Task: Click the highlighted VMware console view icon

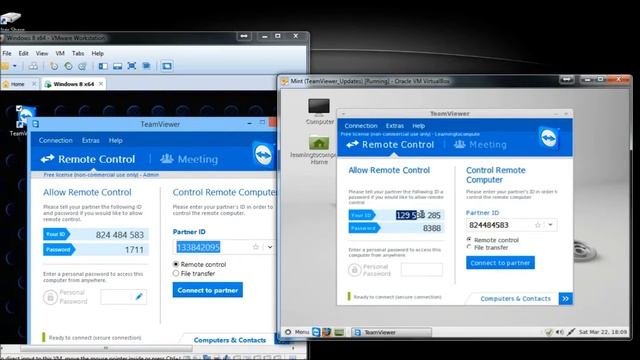Action: click(167, 66)
